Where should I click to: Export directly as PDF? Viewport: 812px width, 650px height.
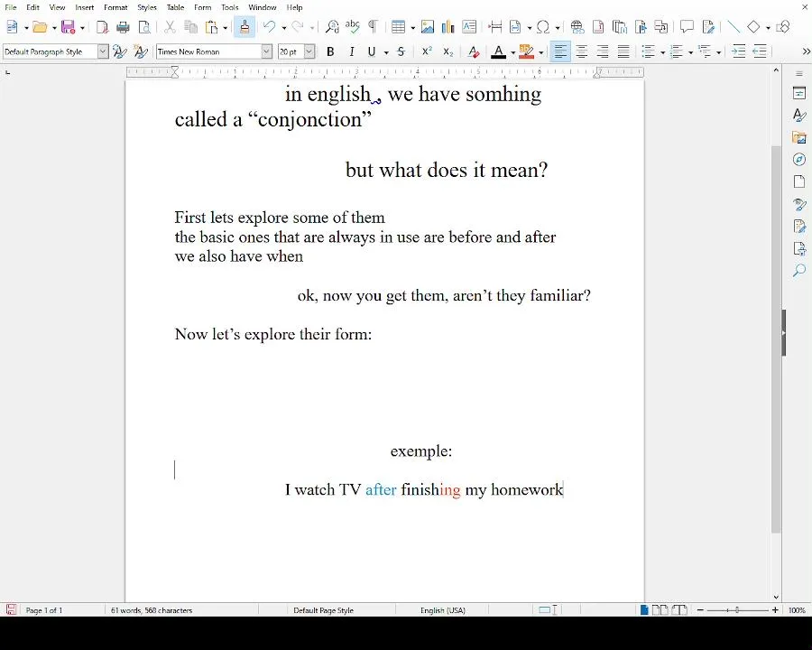[x=102, y=27]
